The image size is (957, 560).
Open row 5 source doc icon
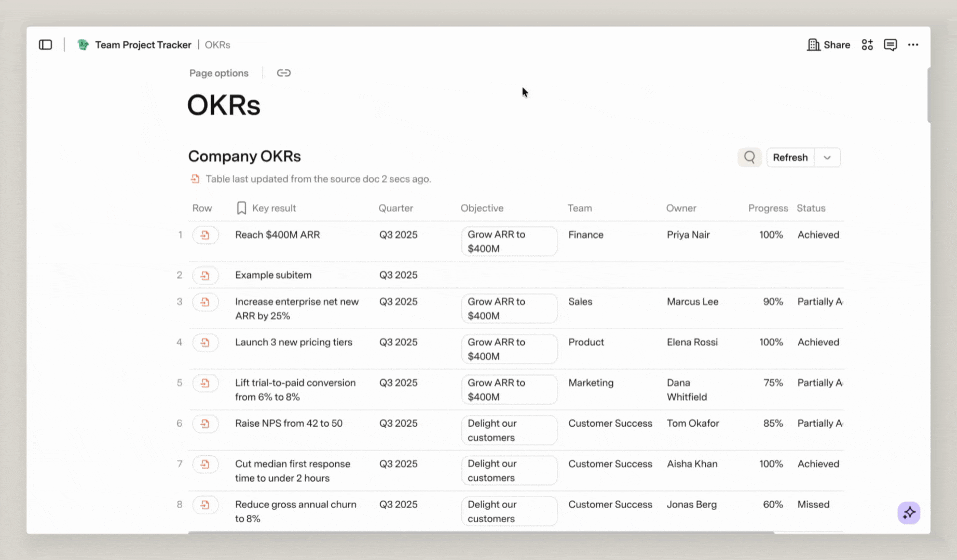point(205,383)
